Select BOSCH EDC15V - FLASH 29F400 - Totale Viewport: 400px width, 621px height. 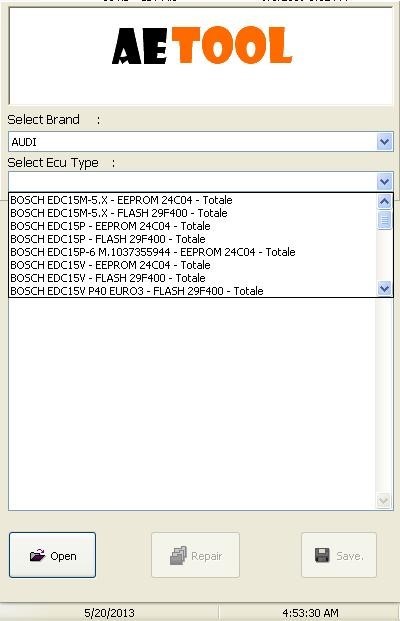(x=193, y=278)
